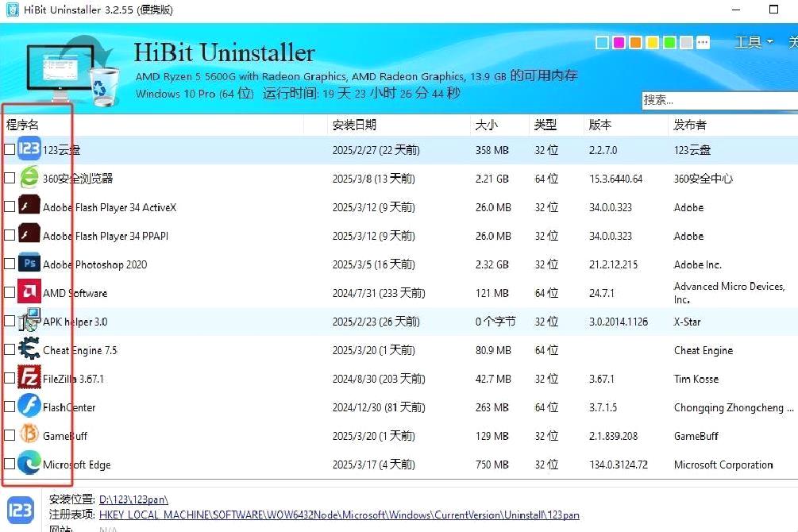Viewport: 798px width, 532px height.
Task: Mark the FlashCenter checkbox
Action: click(10, 407)
